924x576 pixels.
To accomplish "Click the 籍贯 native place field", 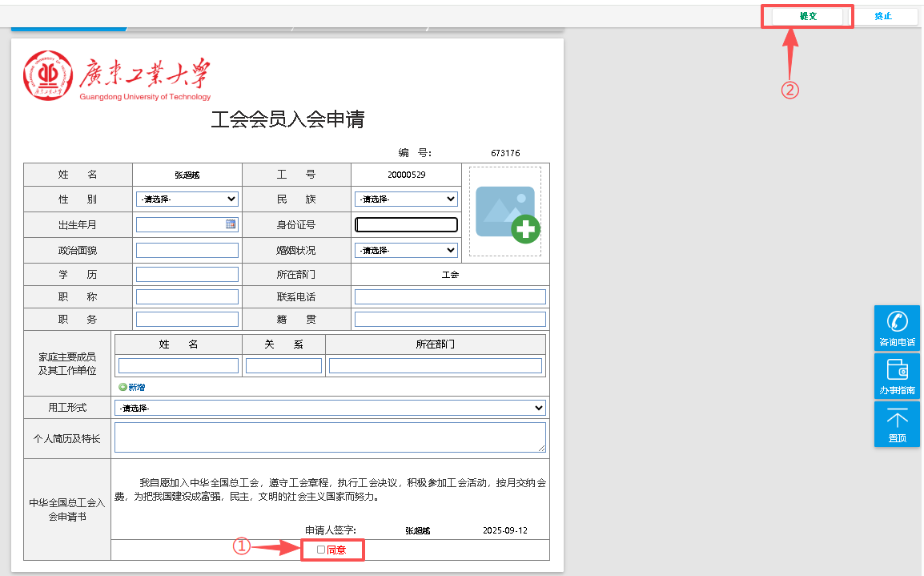I will 450,320.
